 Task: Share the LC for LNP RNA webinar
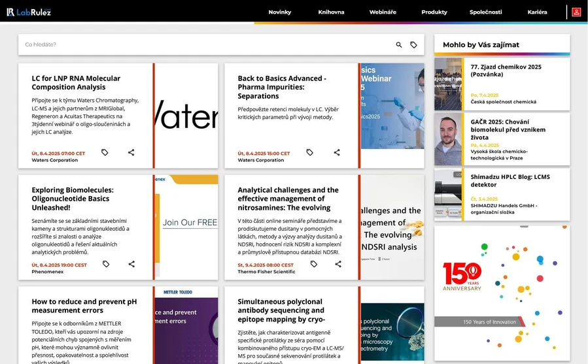[131, 152]
